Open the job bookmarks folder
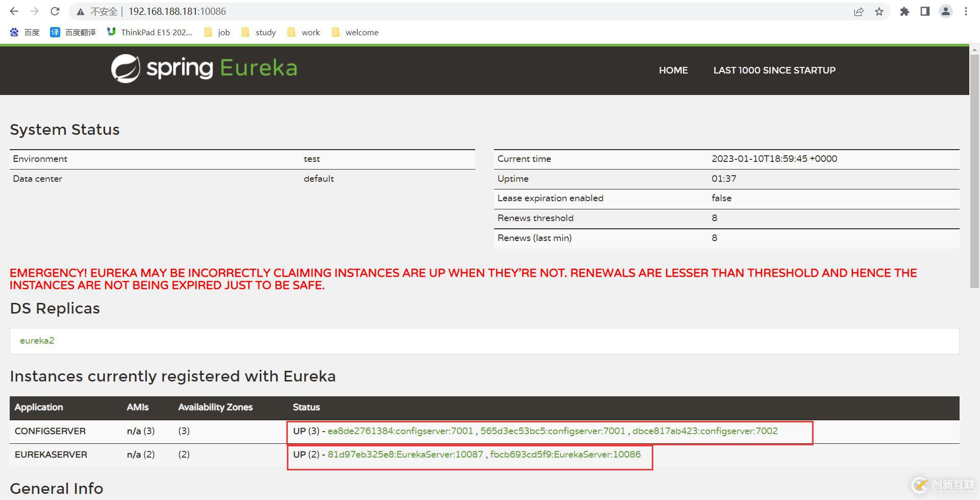The image size is (980, 500). (217, 32)
